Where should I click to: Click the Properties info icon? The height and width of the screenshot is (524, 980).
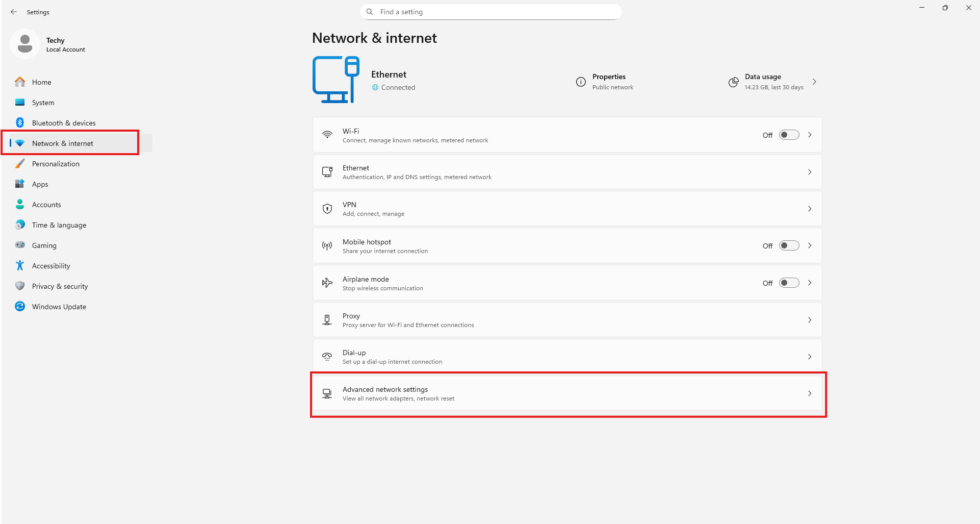click(x=581, y=82)
